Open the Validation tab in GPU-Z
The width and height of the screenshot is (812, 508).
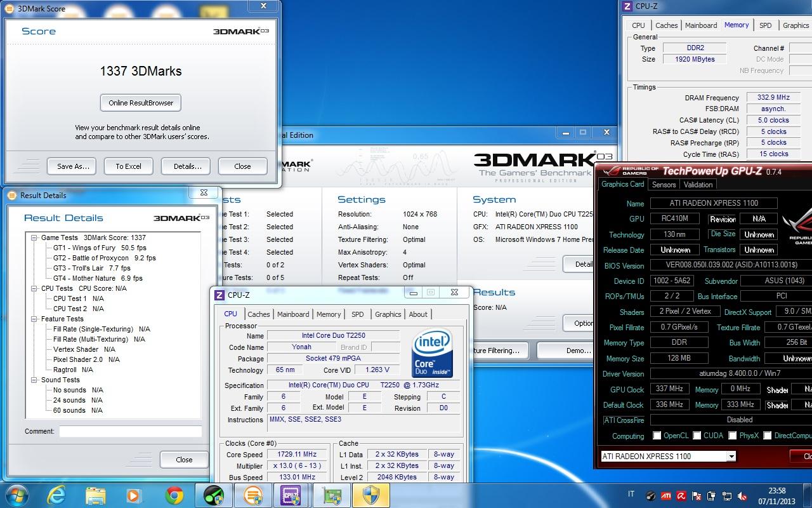point(698,185)
